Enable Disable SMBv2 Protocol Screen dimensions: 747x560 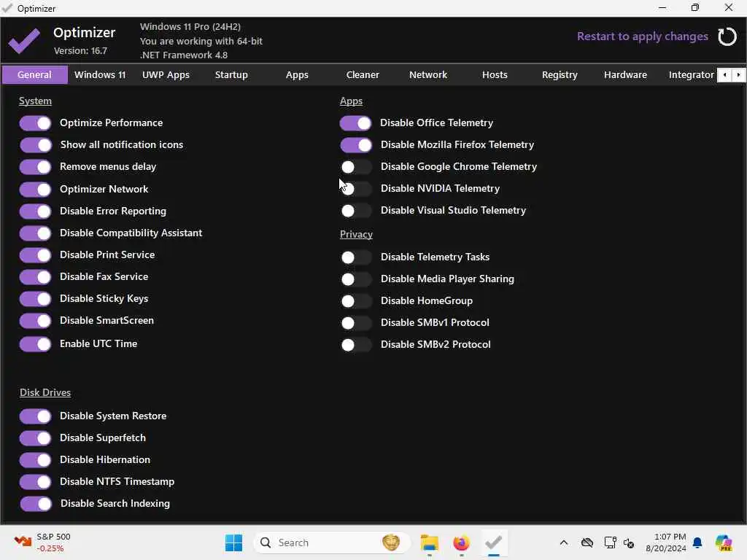pyautogui.click(x=356, y=345)
